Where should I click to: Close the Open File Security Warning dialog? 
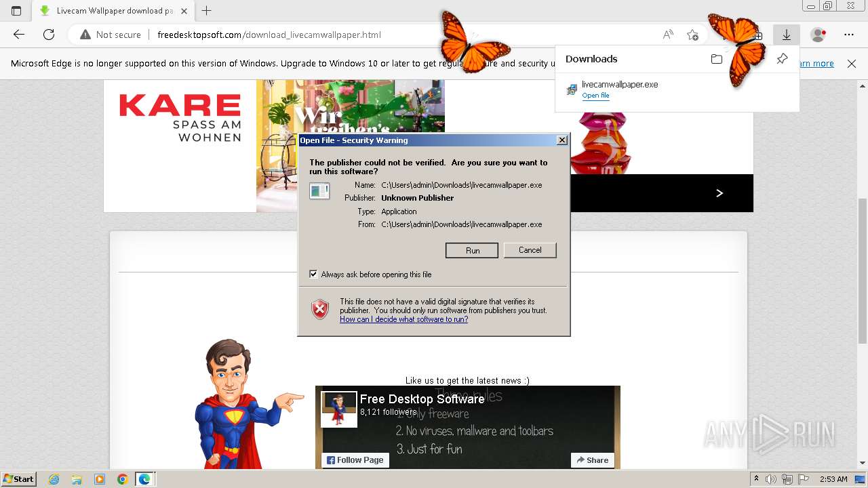(561, 140)
